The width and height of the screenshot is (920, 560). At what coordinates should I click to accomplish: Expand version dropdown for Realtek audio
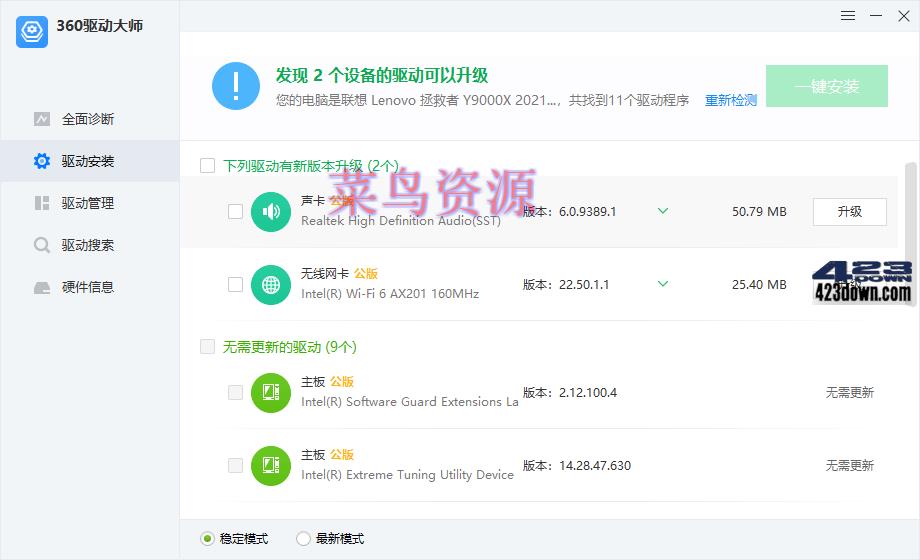[663, 211]
